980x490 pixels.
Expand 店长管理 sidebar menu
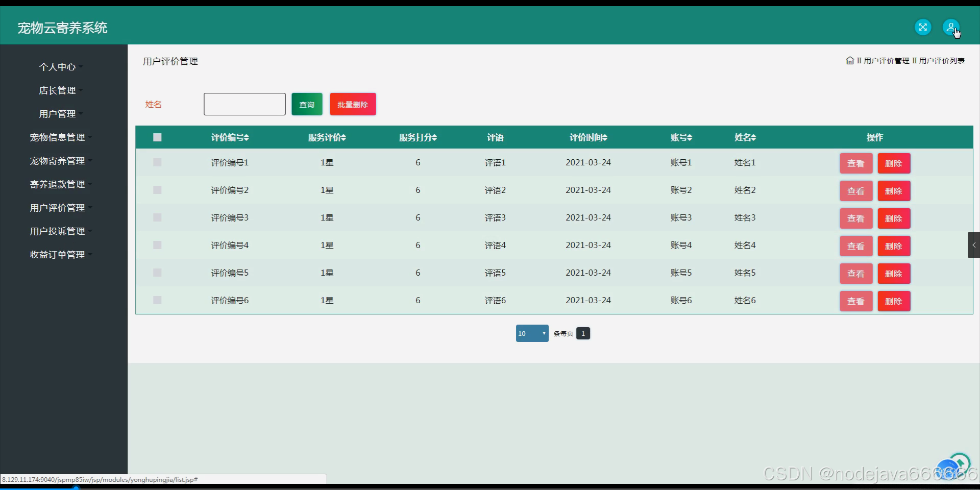[x=61, y=90]
